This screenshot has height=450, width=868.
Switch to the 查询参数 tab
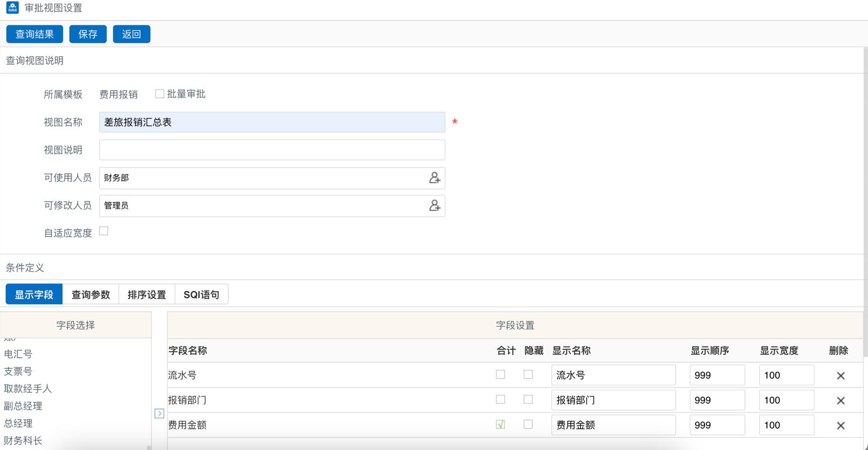point(91,295)
